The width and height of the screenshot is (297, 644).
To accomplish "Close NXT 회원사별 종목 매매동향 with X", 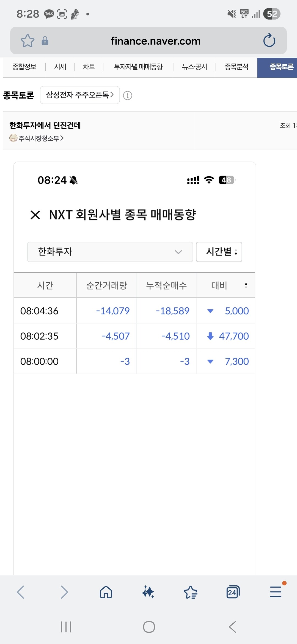I will point(35,215).
